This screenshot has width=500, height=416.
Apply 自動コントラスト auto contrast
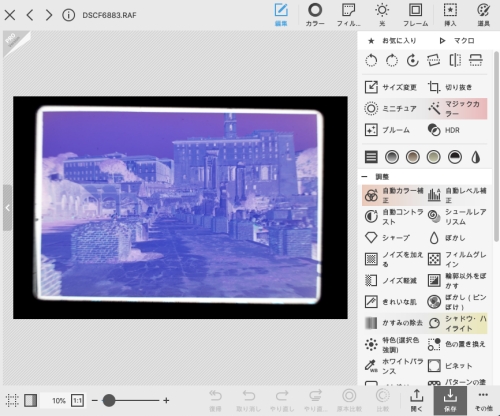click(393, 217)
